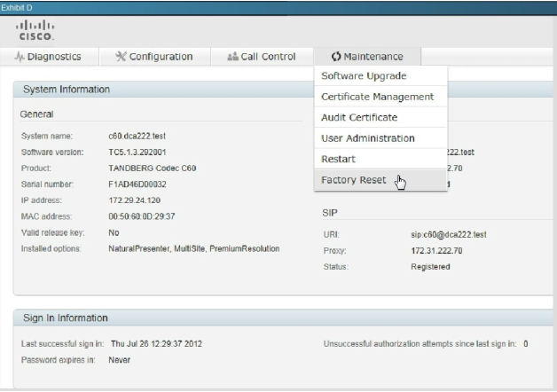The width and height of the screenshot is (557, 392).
Task: Click the Configuration wrench icon
Action: (x=121, y=57)
